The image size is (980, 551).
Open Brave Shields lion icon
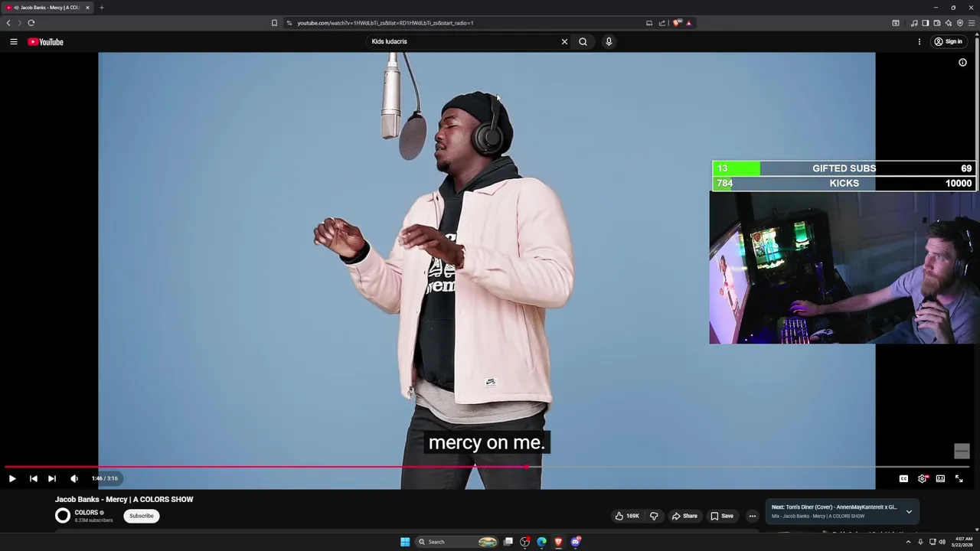pos(677,23)
